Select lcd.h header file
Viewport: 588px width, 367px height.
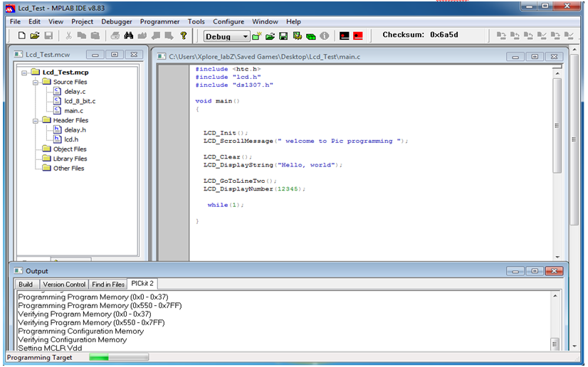coord(71,139)
